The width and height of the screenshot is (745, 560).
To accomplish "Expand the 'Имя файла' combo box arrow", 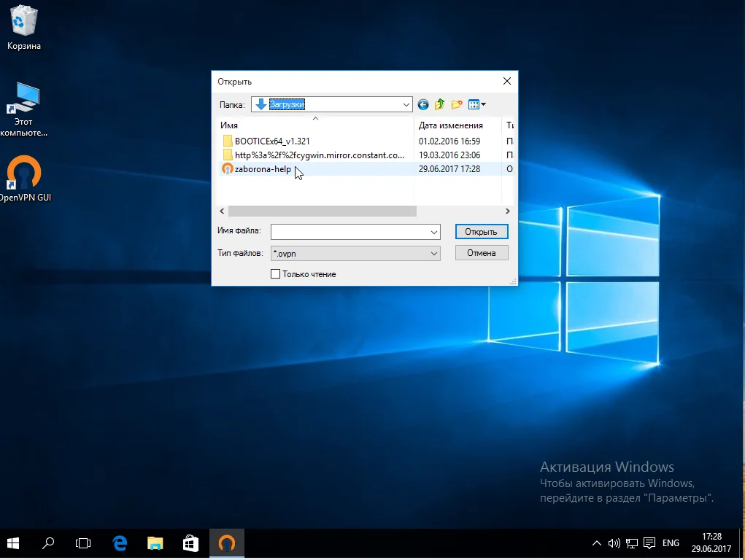I will click(434, 232).
